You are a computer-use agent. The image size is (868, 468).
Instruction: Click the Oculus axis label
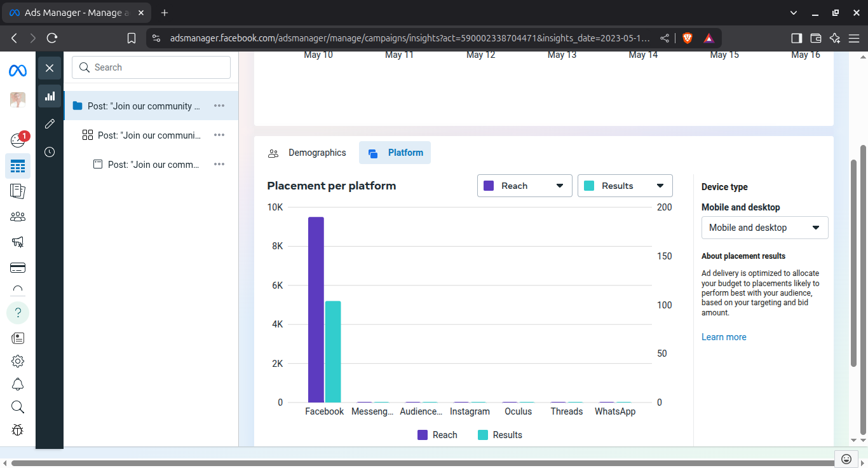coord(519,411)
